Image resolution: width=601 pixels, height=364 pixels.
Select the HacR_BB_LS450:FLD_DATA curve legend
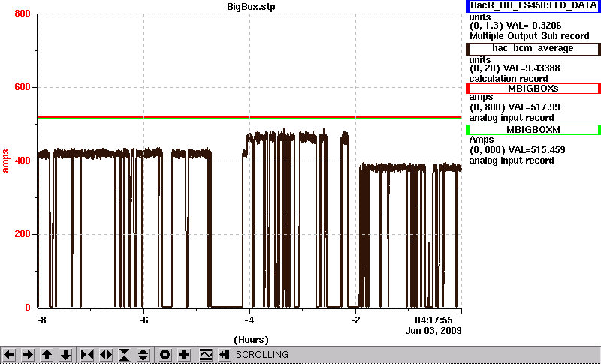[533, 6]
